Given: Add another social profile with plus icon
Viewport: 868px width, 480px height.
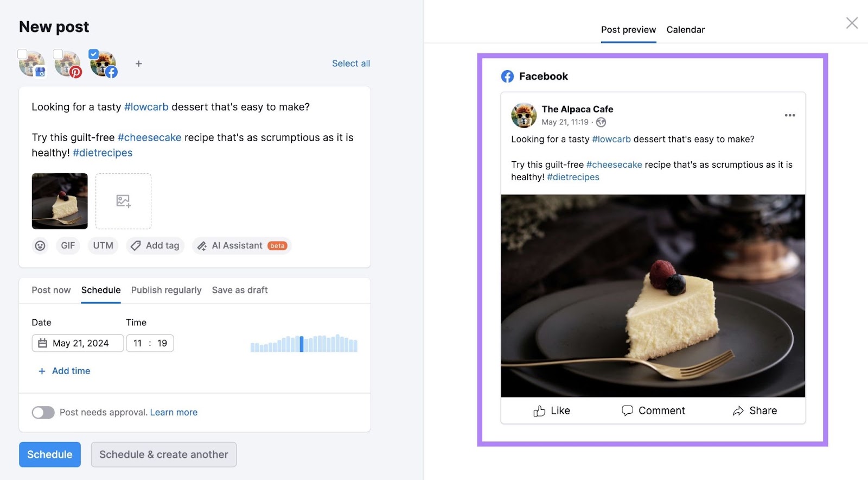Looking at the screenshot, I should (139, 64).
